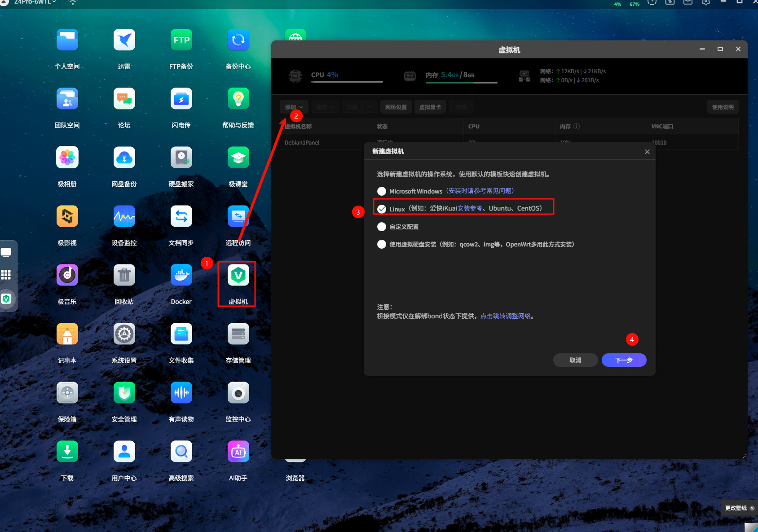Open the 存储管理 storage manager icon
The height and width of the screenshot is (532, 758).
(x=238, y=334)
